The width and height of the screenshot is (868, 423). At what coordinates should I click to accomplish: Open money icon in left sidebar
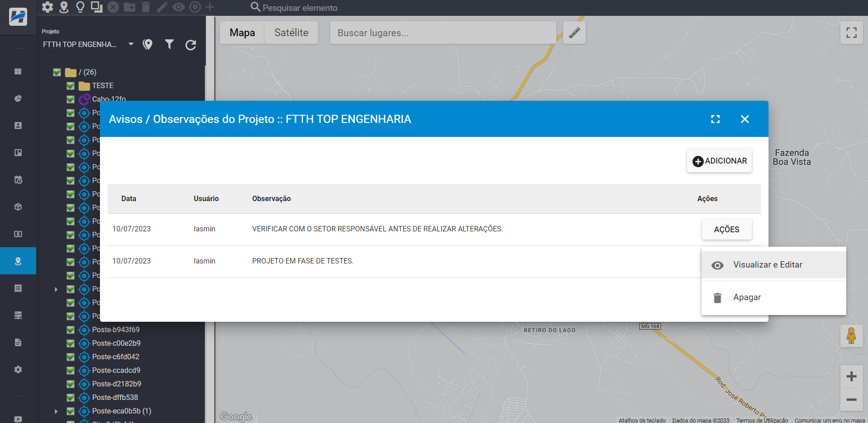[x=18, y=234]
